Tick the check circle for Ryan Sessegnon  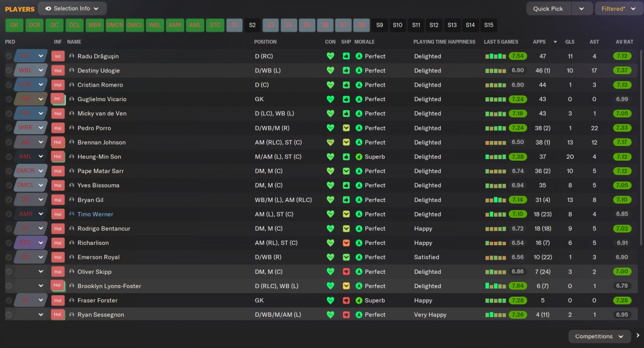tap(9, 315)
